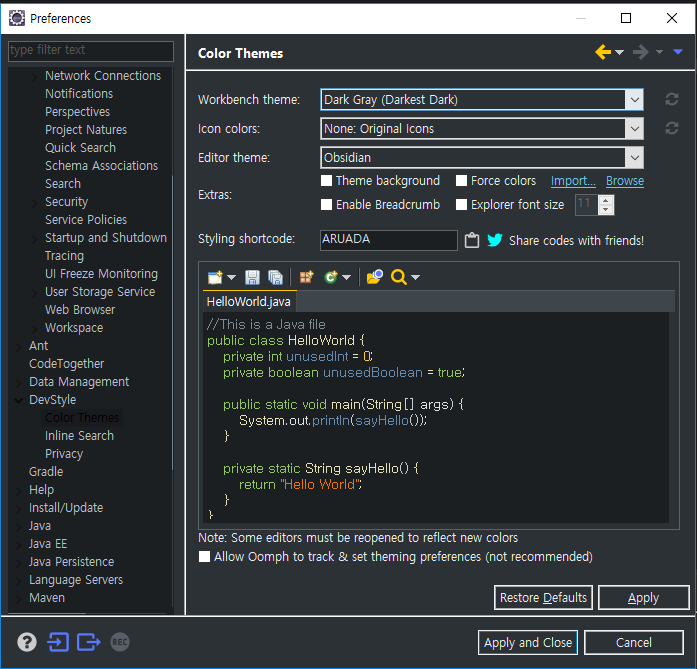The height and width of the screenshot is (669, 697).
Task: Click the REC record icon
Action: click(x=120, y=642)
